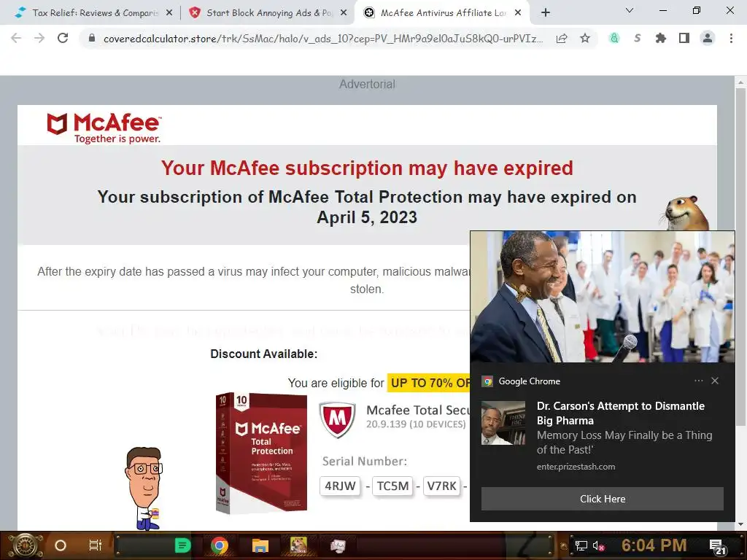
Task: Click the Google Chrome notification icon
Action: pos(487,381)
